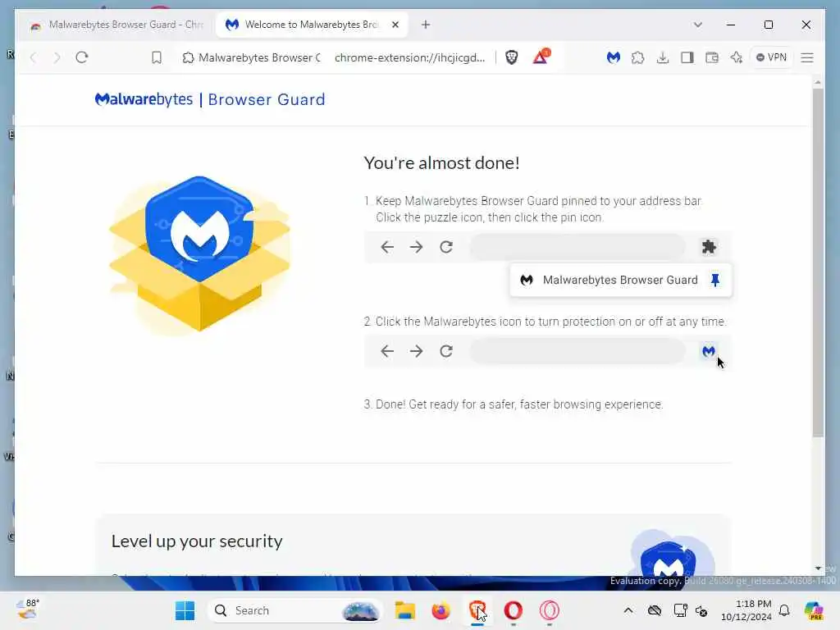Open Brave Rewards triangle icon
Image resolution: width=840 pixels, height=630 pixels.
[541, 57]
